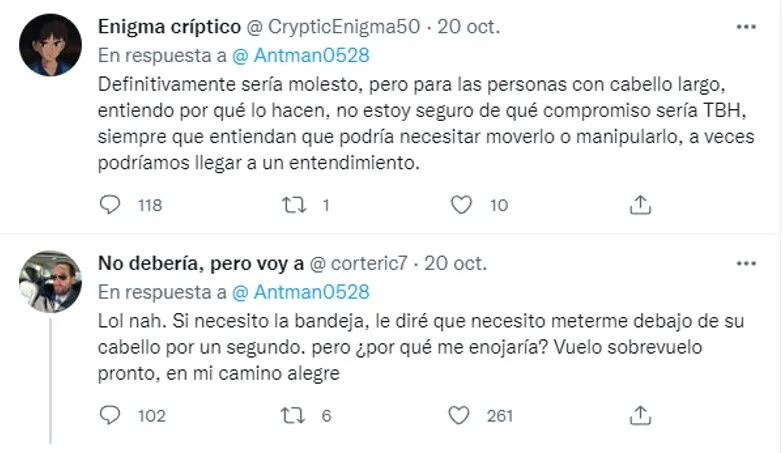Open Enigma críptico's profile avatar
Screen dimensions: 783x453
point(50,45)
